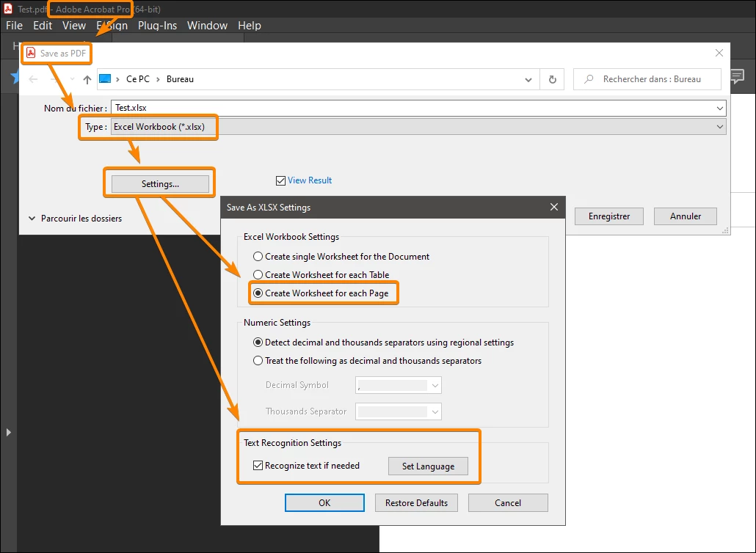Confirm settings with OK button

coord(324,503)
